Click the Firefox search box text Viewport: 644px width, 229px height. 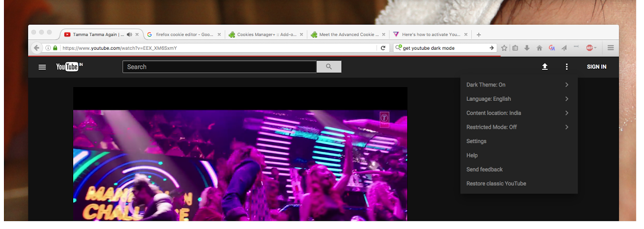pyautogui.click(x=428, y=48)
